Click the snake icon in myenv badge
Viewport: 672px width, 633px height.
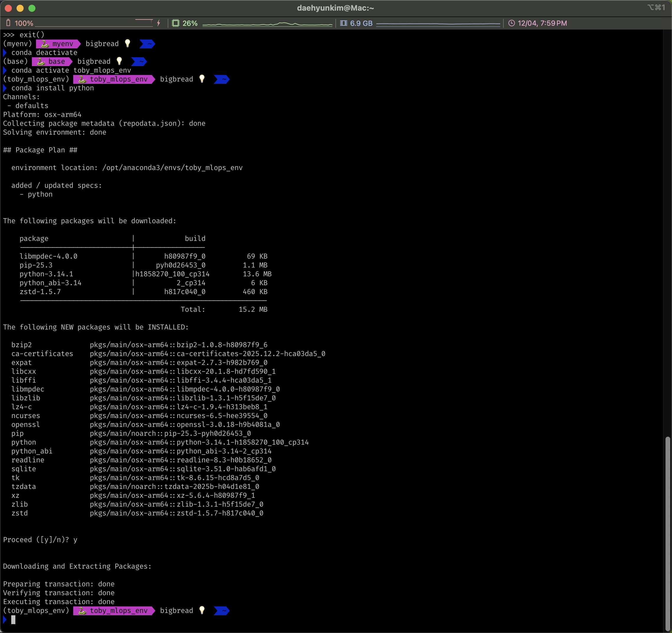pyautogui.click(x=45, y=44)
